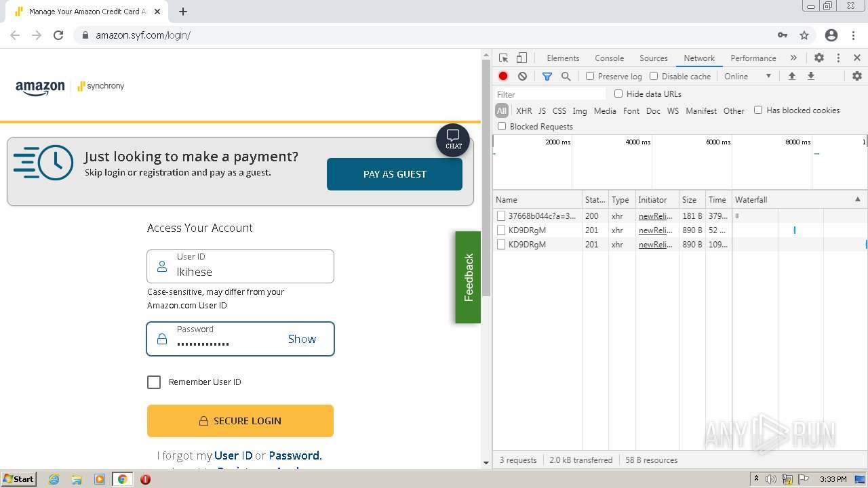
Task: Open Internet Explorer from the taskbar
Action: [x=54, y=479]
